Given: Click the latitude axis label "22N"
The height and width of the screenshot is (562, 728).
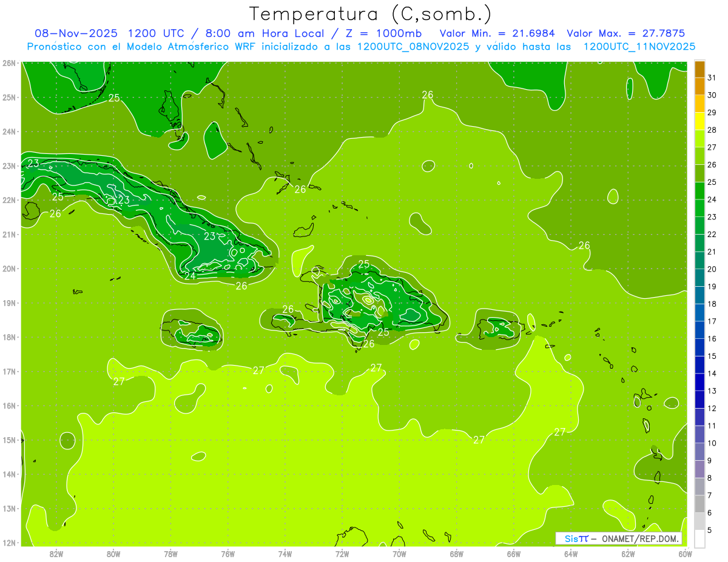Looking at the screenshot, I should (x=9, y=200).
